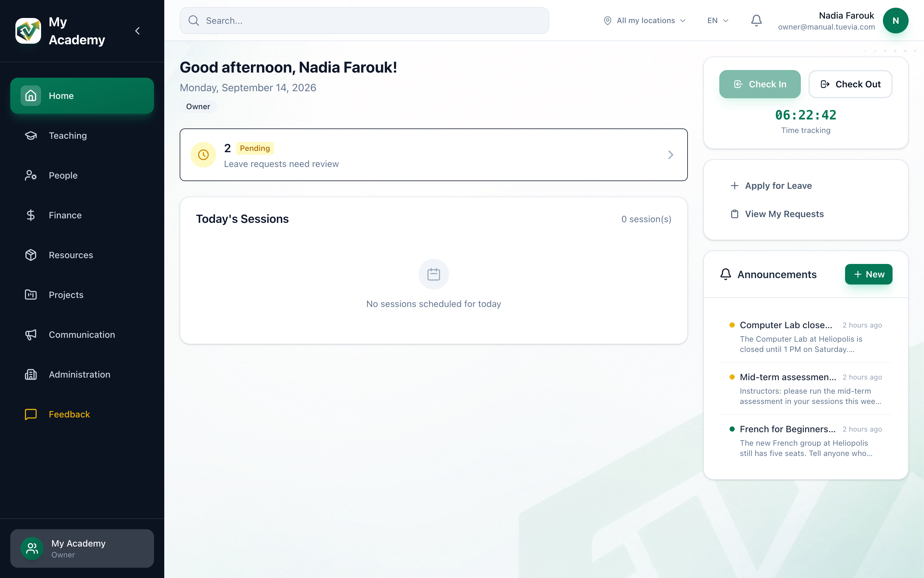Expand the All my locations dropdown

click(645, 21)
